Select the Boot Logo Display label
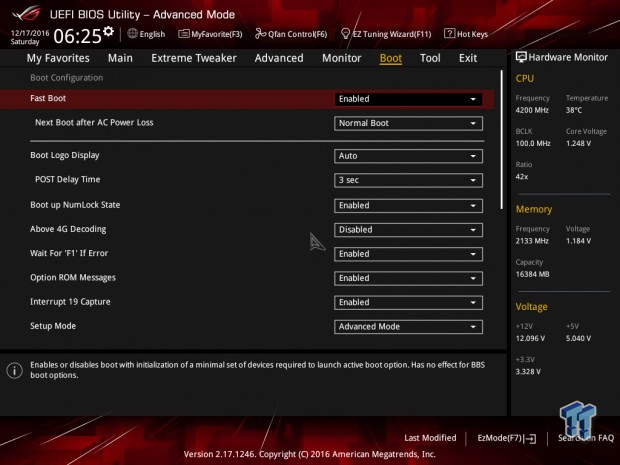The height and width of the screenshot is (465, 620). 64,155
